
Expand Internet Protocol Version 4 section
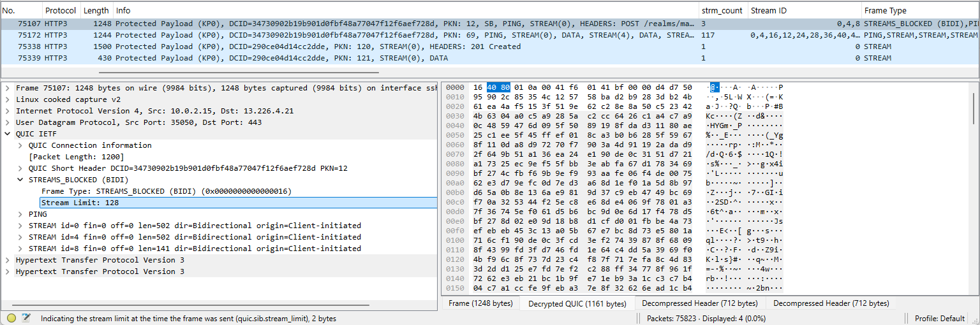point(7,111)
